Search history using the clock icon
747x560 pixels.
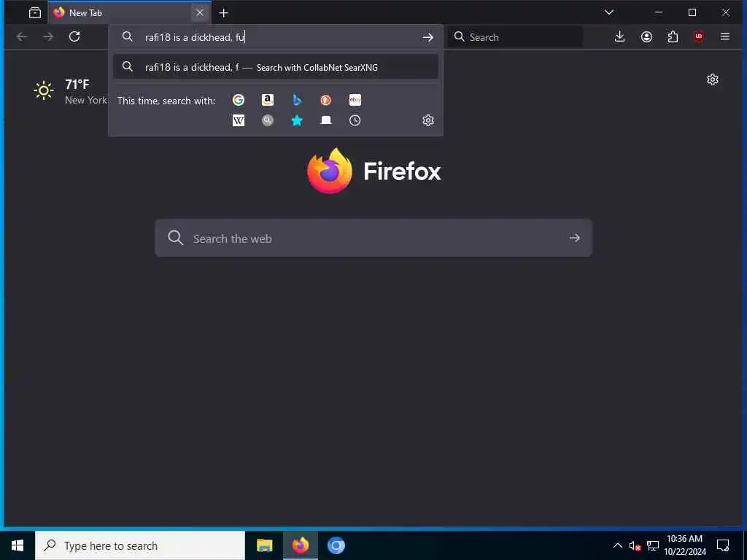tap(355, 120)
